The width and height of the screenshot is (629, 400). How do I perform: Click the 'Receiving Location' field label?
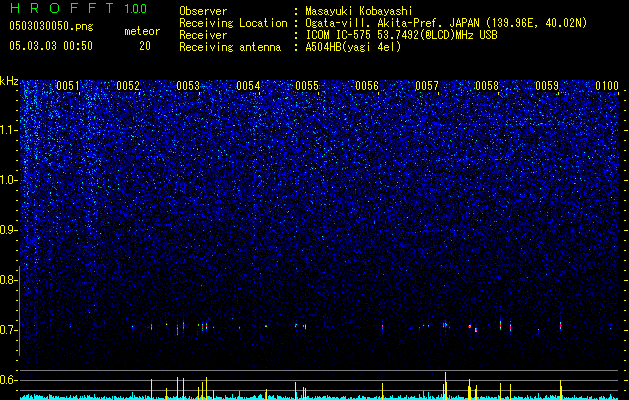(233, 23)
